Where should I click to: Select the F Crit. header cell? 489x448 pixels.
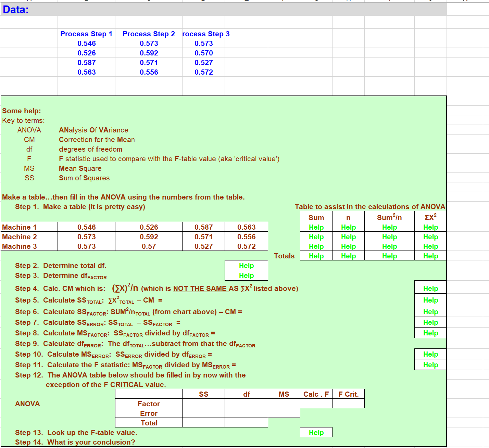tap(348, 394)
